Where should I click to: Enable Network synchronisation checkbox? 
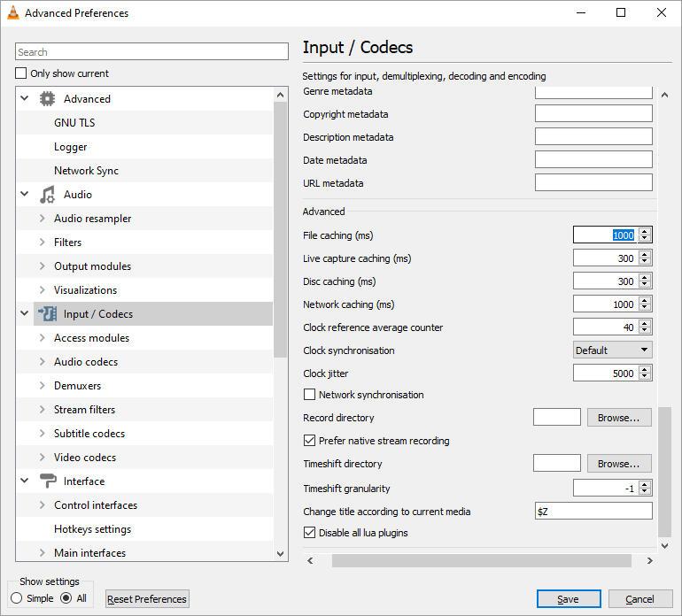[x=309, y=394]
